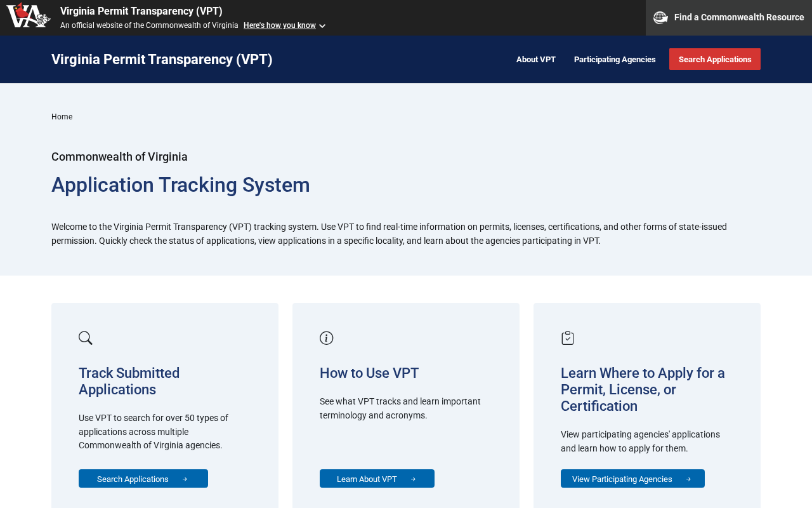Screen dimensions: 812x508
Task: Click the info circle icon above How to Use VPT
Action: coord(327,338)
